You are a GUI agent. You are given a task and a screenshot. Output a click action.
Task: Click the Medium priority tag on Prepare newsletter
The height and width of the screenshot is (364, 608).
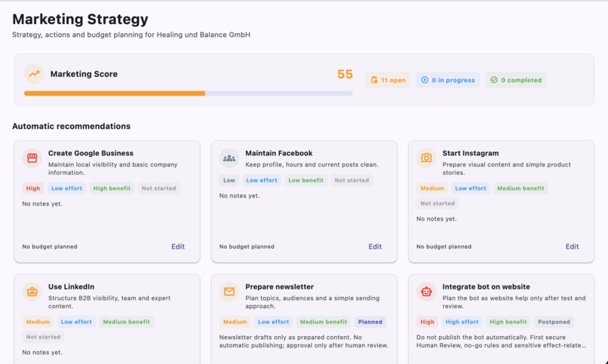(235, 322)
